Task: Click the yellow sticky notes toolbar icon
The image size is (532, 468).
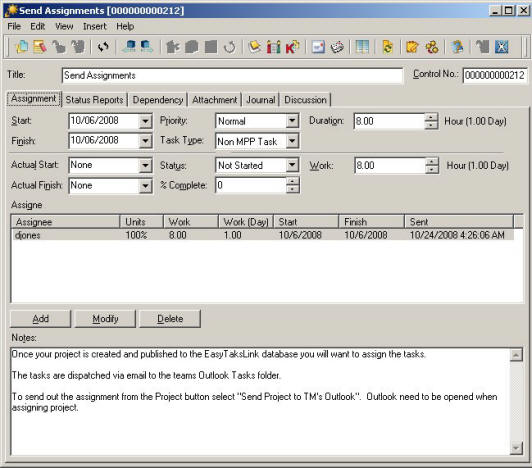Action: (x=255, y=47)
